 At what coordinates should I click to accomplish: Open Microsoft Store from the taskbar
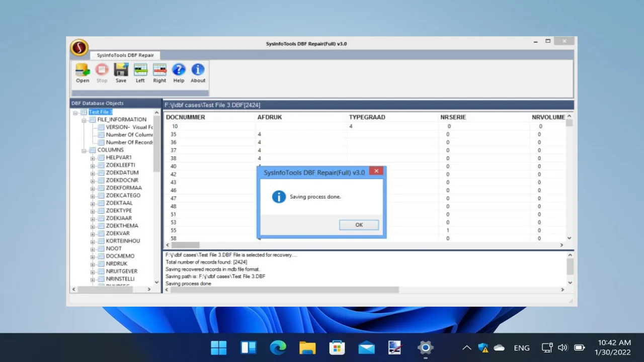coord(337,347)
